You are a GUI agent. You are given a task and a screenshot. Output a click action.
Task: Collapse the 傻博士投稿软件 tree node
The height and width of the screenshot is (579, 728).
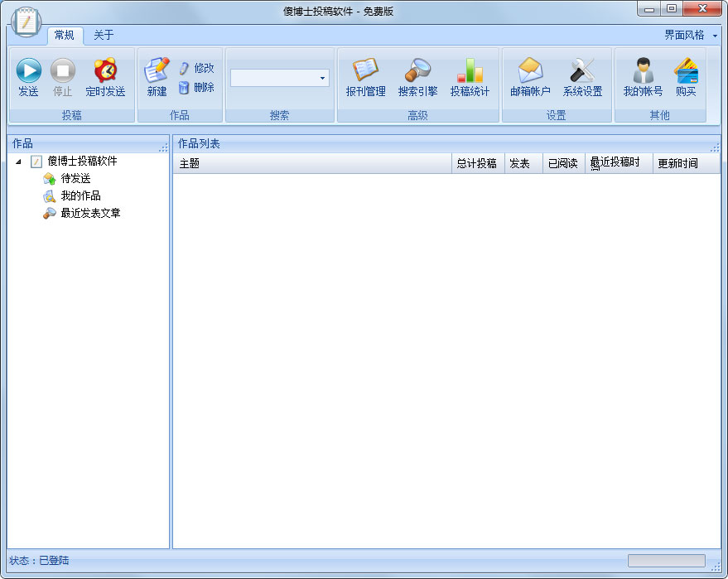[19, 161]
